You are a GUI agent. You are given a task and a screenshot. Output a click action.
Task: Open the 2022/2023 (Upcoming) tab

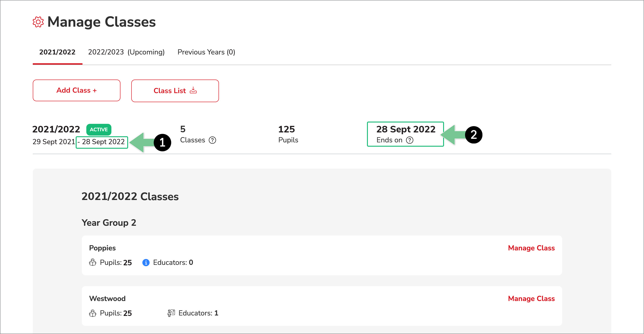coord(126,52)
